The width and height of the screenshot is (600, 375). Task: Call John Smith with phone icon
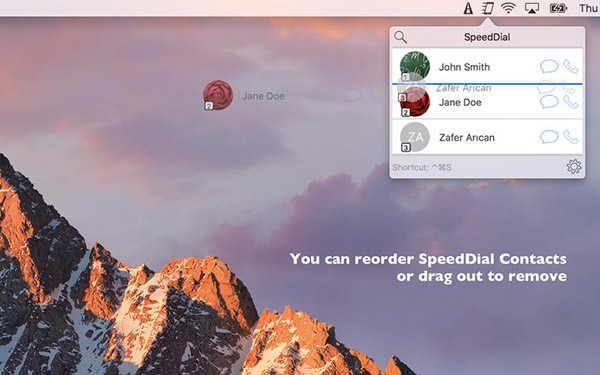[571, 67]
